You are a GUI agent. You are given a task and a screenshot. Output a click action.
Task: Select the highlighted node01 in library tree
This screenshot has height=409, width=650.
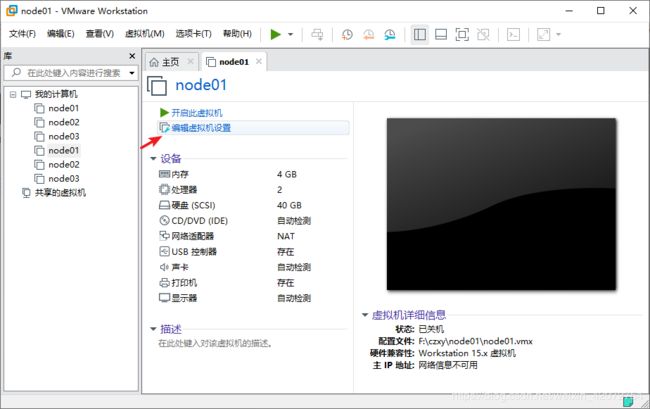pyautogui.click(x=63, y=150)
